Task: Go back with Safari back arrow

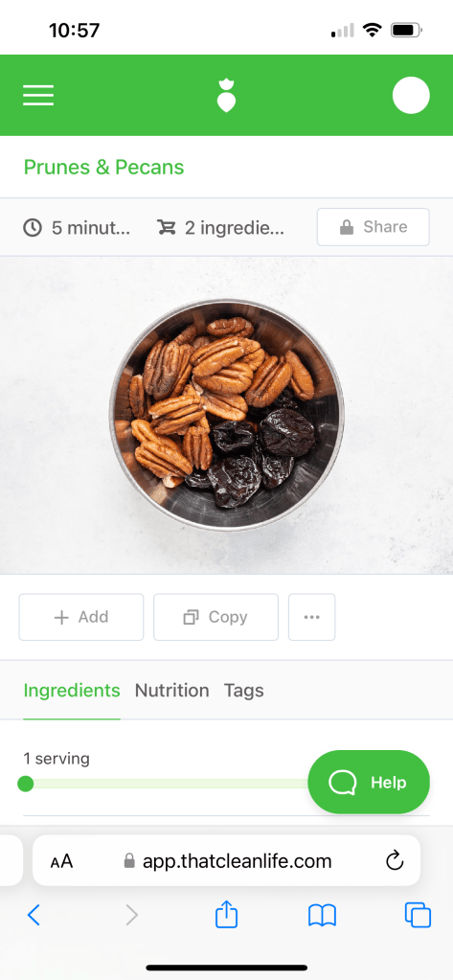Action: click(34, 916)
